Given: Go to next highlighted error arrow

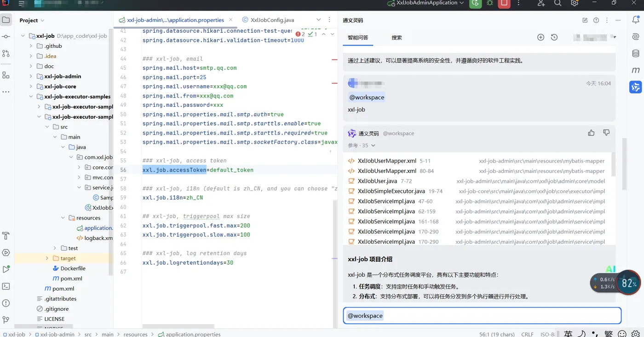Looking at the screenshot, I should click(x=333, y=34).
